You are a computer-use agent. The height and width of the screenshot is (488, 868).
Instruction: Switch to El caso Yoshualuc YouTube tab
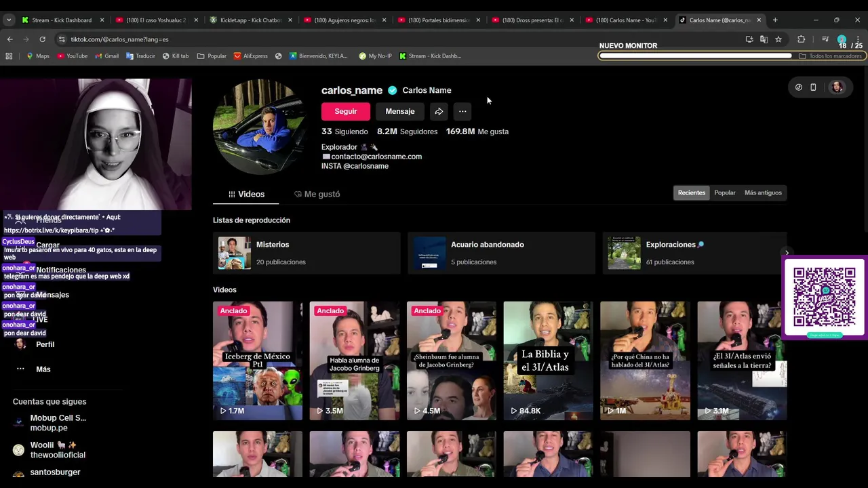[x=155, y=20]
